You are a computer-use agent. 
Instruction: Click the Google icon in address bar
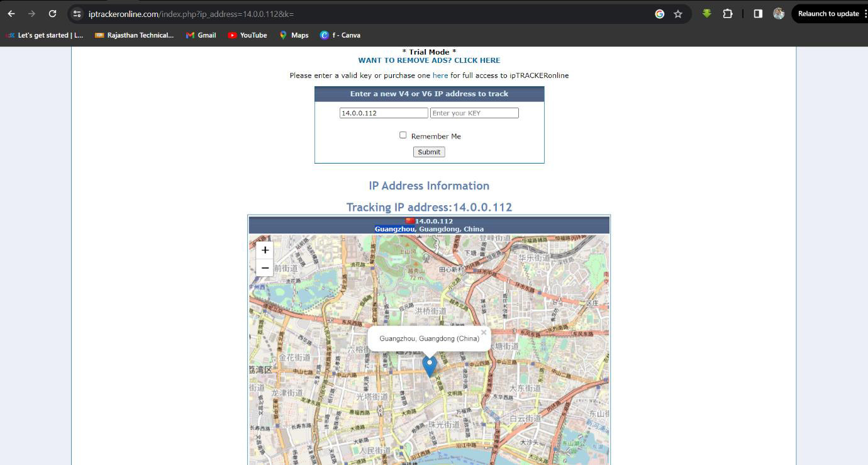[x=659, y=14]
